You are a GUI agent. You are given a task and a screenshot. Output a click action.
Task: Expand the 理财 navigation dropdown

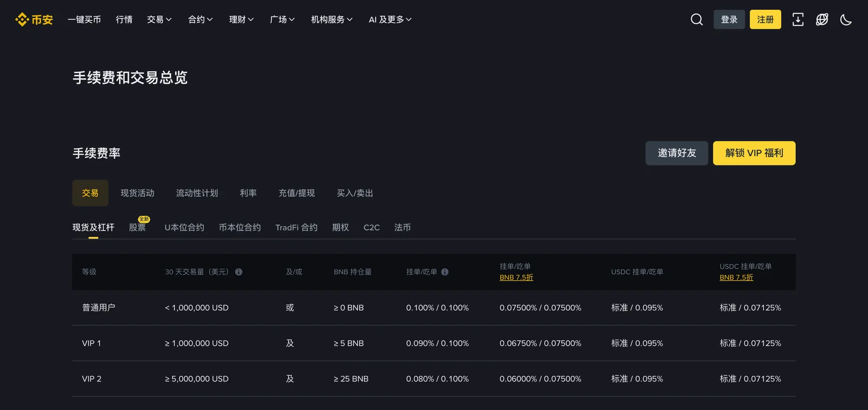241,20
